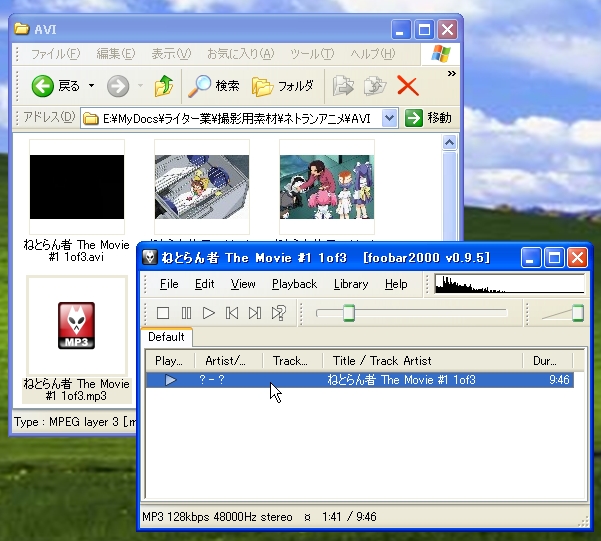Open the back history dropdown arrow in Explorer

coord(92,86)
